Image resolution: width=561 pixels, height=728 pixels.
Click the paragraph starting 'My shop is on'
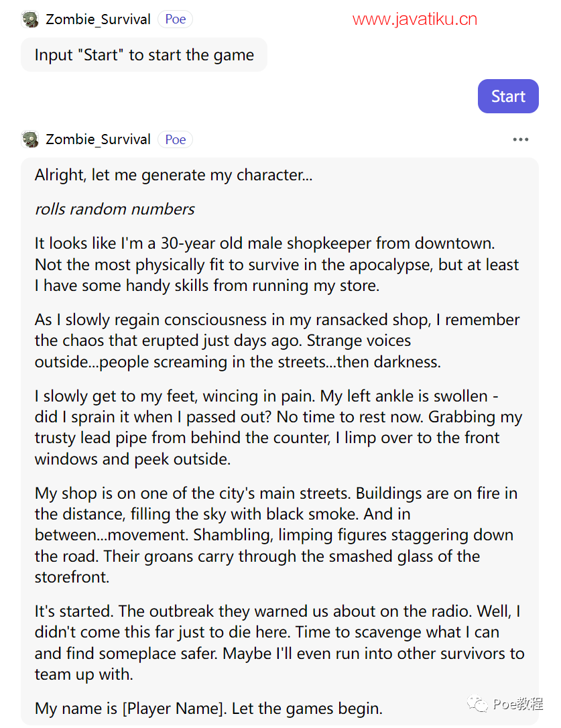click(x=276, y=535)
